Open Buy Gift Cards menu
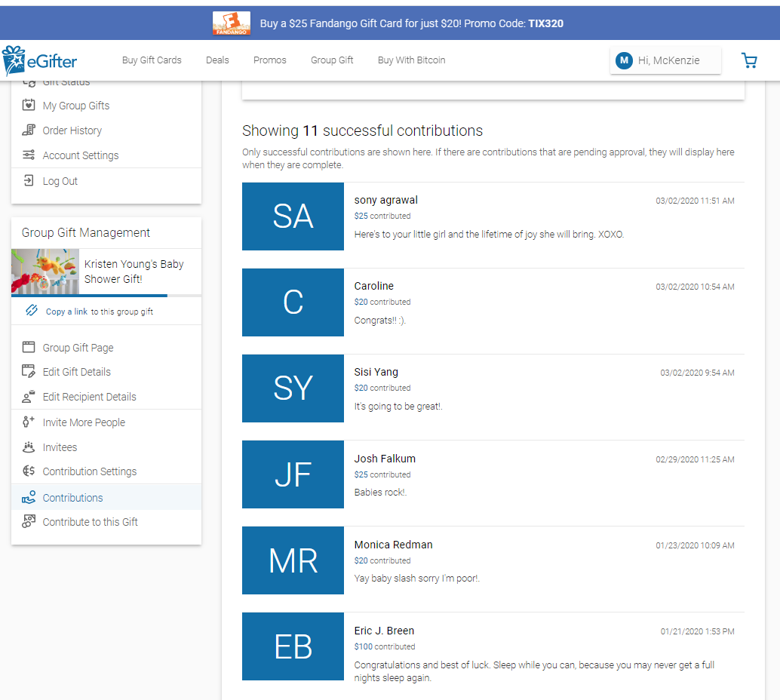The image size is (780, 700). point(152,60)
